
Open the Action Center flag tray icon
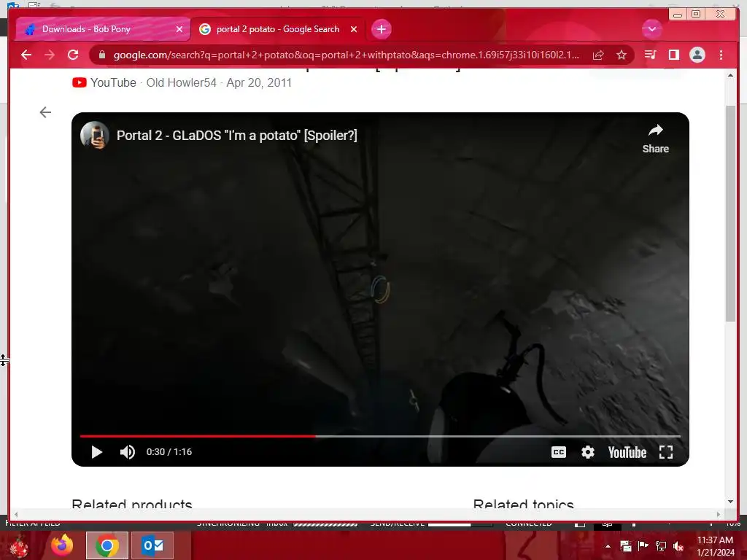point(643,546)
